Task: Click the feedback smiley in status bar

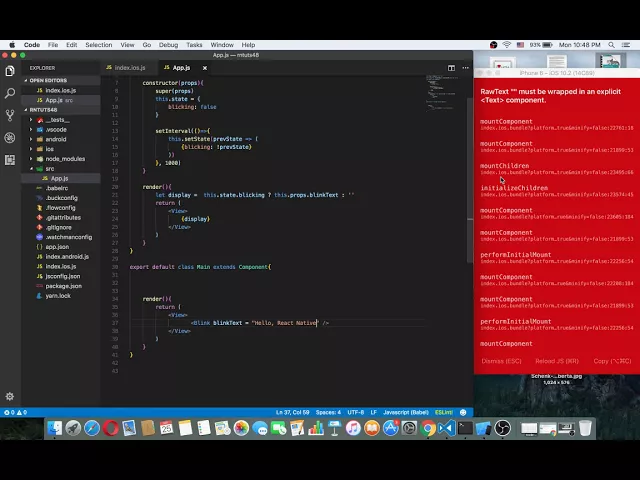Action: (x=463, y=412)
